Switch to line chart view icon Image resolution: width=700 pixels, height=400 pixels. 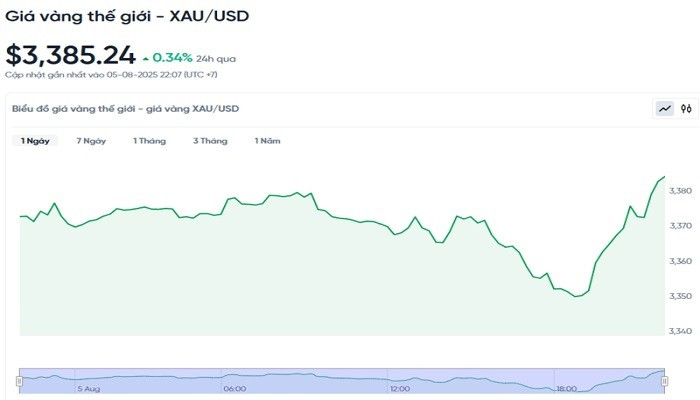click(664, 108)
